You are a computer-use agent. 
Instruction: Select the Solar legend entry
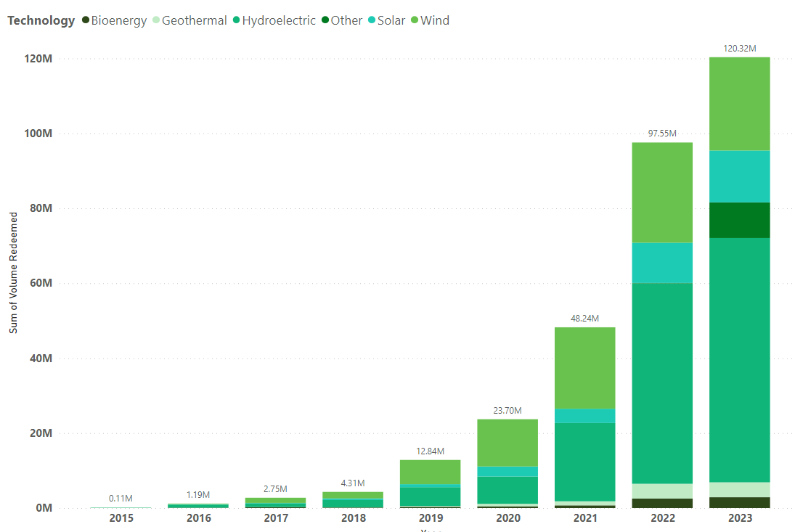[387, 20]
